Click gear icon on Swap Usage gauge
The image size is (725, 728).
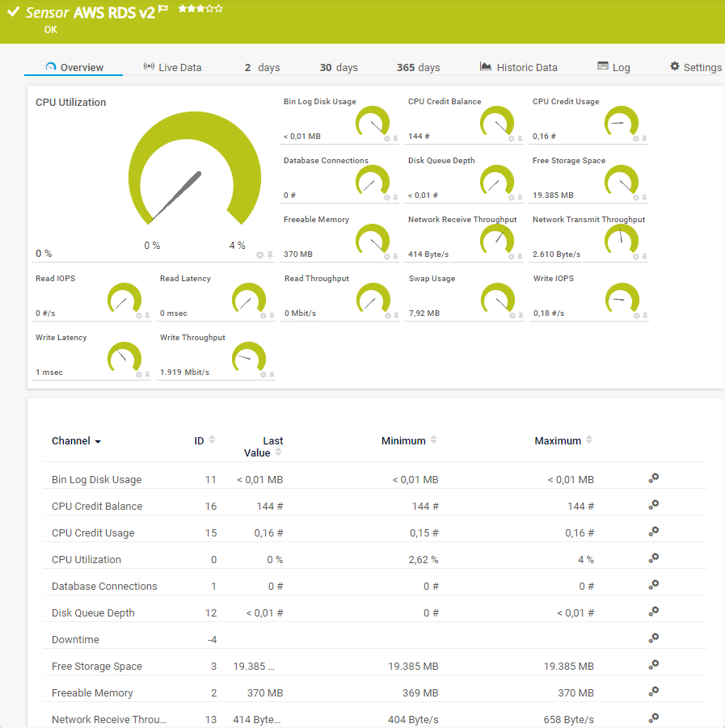coord(511,316)
